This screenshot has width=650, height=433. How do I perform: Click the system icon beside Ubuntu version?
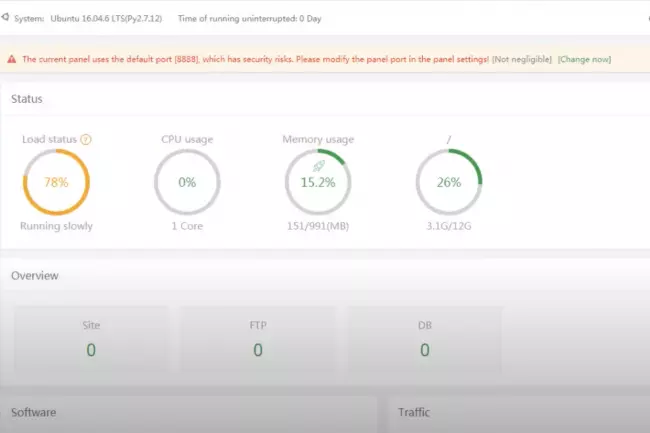coord(5,18)
